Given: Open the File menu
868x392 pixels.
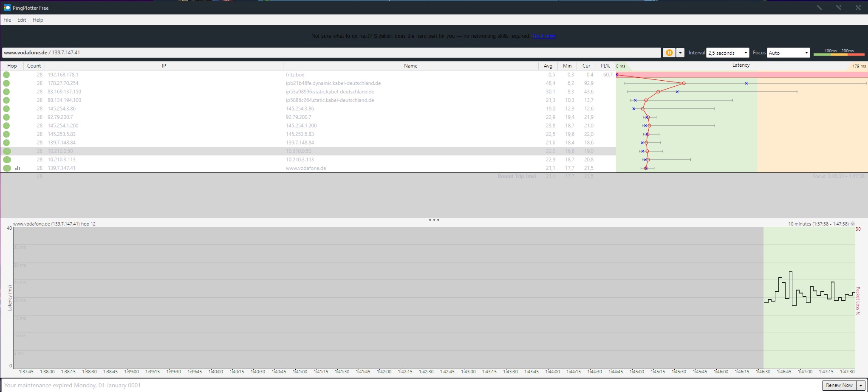Looking at the screenshot, I should point(7,20).
